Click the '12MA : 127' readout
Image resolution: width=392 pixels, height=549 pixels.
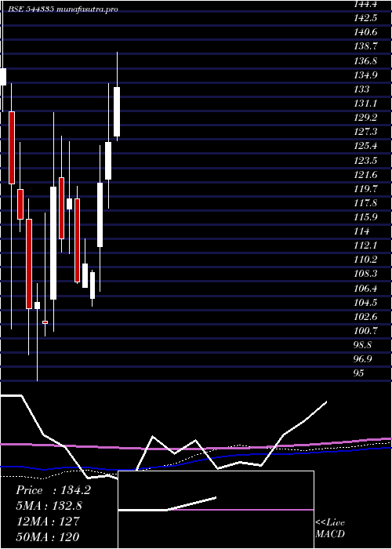tap(47, 522)
